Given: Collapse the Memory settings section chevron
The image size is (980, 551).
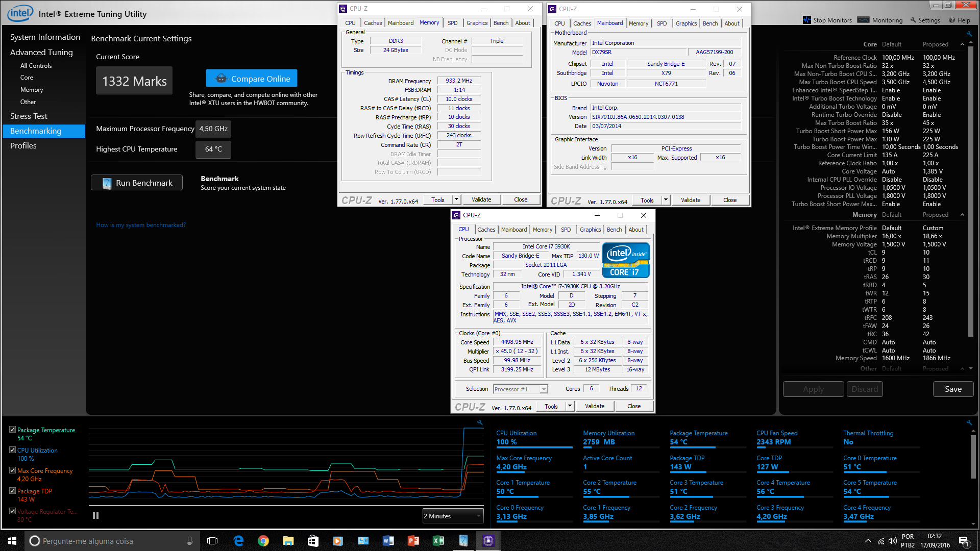Looking at the screenshot, I should [x=962, y=215].
